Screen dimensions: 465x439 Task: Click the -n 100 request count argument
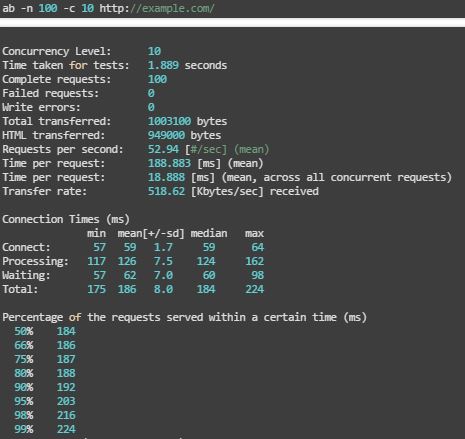[39, 8]
